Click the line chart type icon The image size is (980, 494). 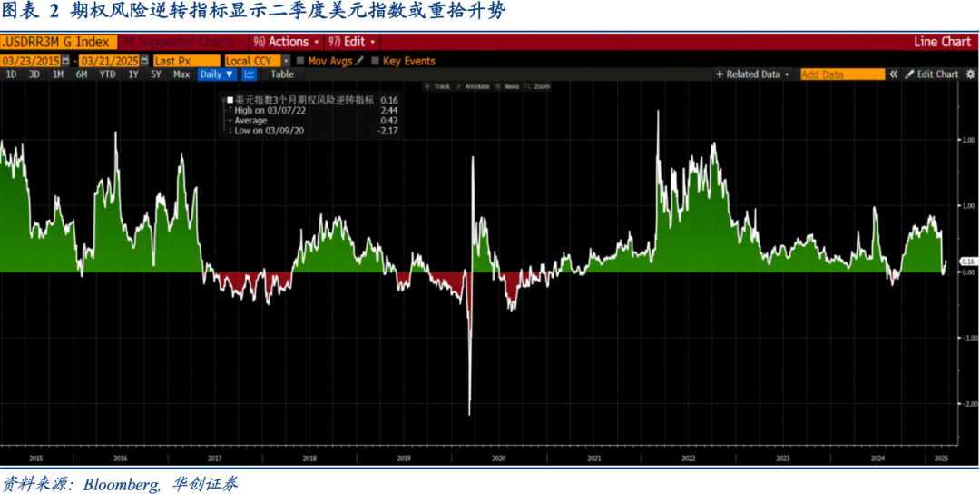coord(249,74)
